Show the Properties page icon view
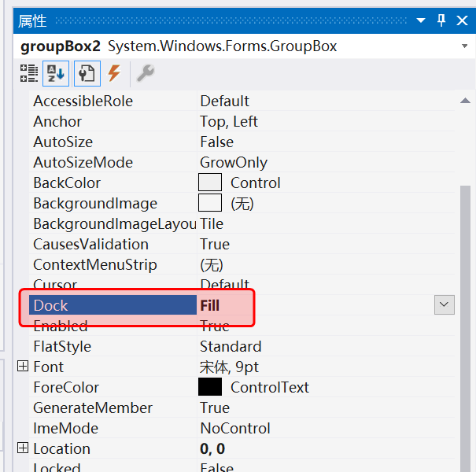Image resolution: width=476 pixels, height=472 pixels. point(85,74)
